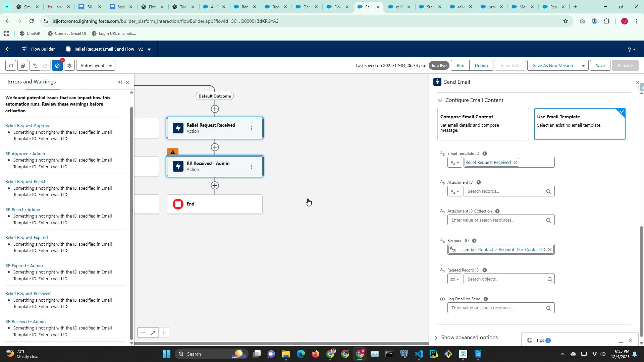Open RR Received - Admin action menu
The width and height of the screenshot is (644, 362).
252,167
